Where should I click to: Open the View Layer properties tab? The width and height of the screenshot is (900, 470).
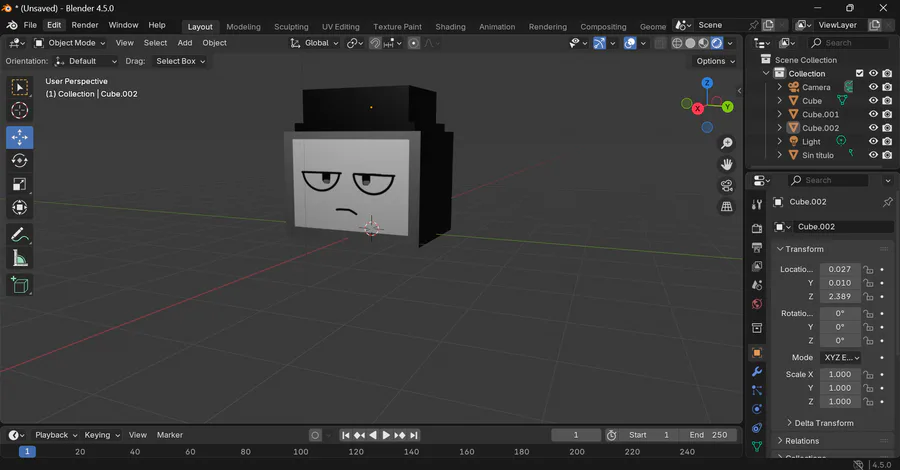tap(757, 266)
